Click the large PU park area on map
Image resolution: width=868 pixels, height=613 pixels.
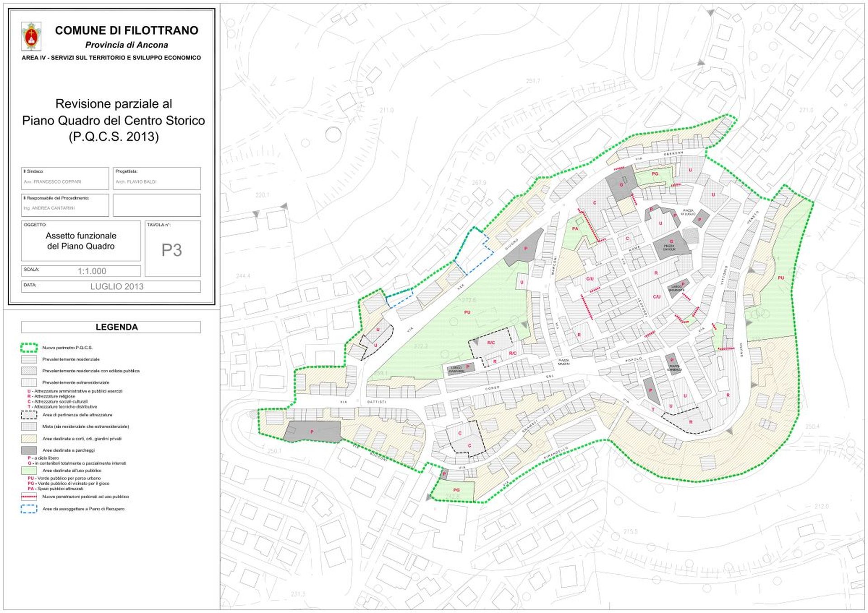pos(452,316)
